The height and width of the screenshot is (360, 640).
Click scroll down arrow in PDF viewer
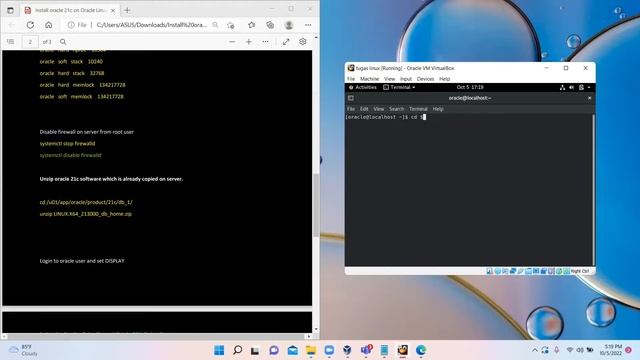[x=316, y=329]
